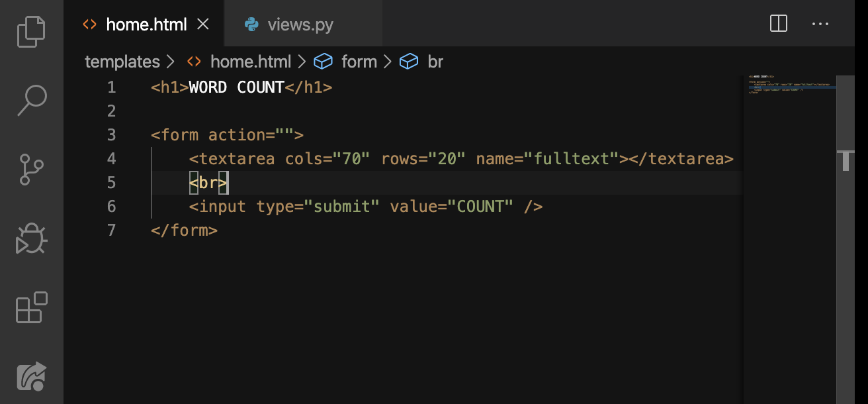Screen dimensions: 868x404
Task: Open the home.html breadcrumb dropdown
Action: click(x=251, y=61)
